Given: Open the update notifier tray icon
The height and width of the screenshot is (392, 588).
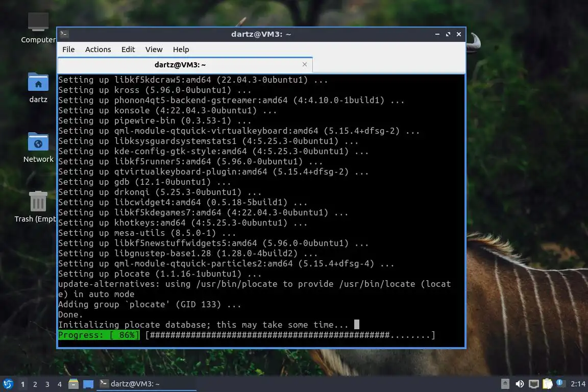Looking at the screenshot, I should [x=560, y=383].
